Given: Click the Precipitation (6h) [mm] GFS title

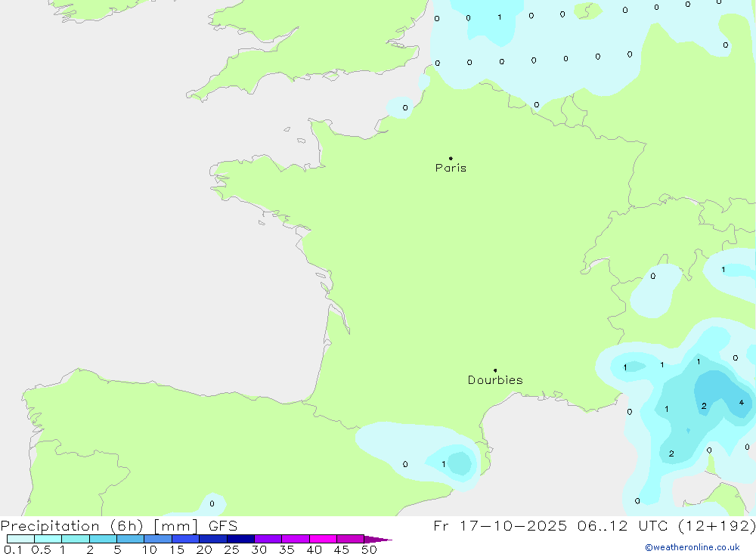Looking at the screenshot, I should point(119,526).
